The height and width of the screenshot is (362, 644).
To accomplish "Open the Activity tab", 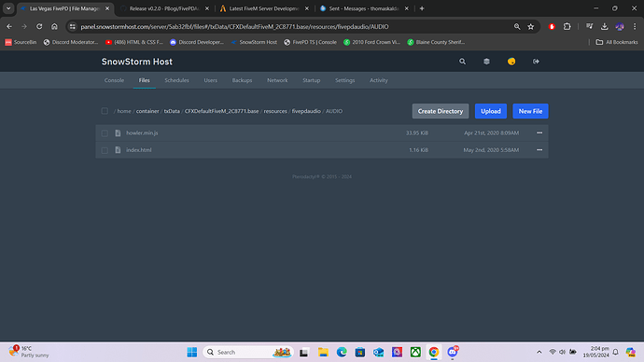I will click(x=379, y=80).
